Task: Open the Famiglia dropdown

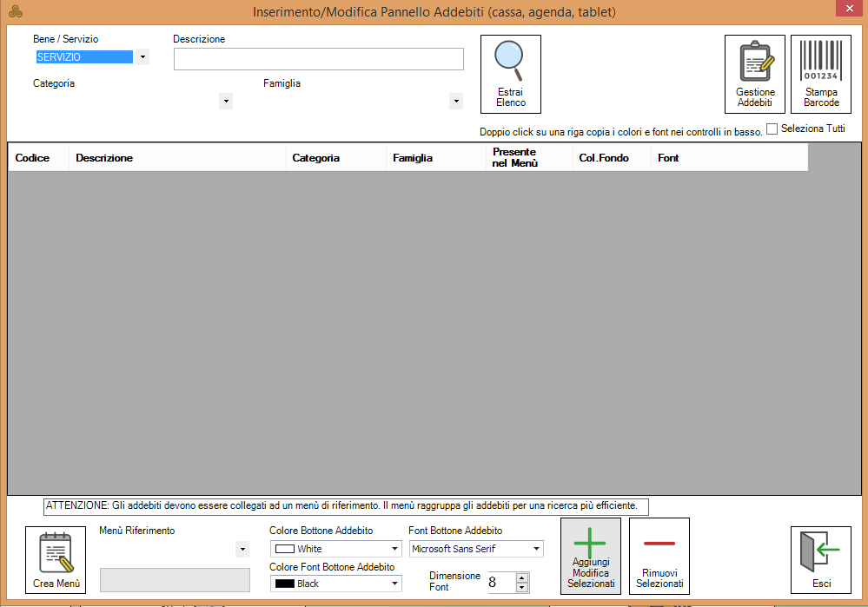Action: [456, 101]
